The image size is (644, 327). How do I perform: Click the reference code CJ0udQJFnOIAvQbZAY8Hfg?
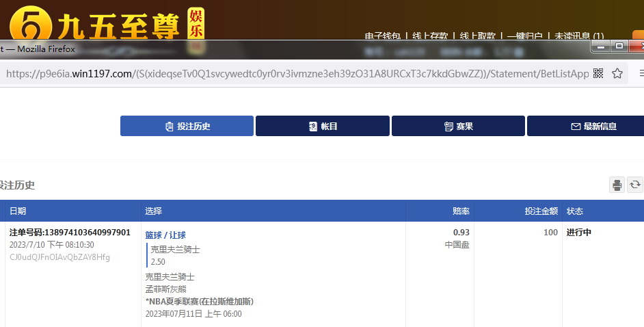click(x=59, y=257)
